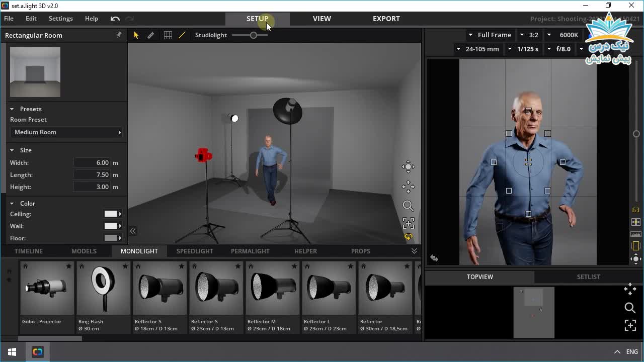Viewport: 644px width, 362px height.
Task: Open the SETLIST panel
Action: [x=588, y=277]
